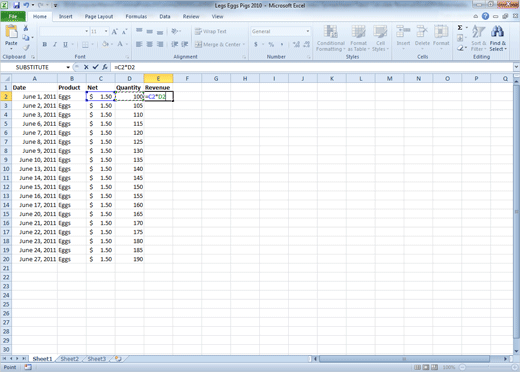Click the Paste clipboard icon
Viewport: 520px width, 372px height.
click(11, 32)
